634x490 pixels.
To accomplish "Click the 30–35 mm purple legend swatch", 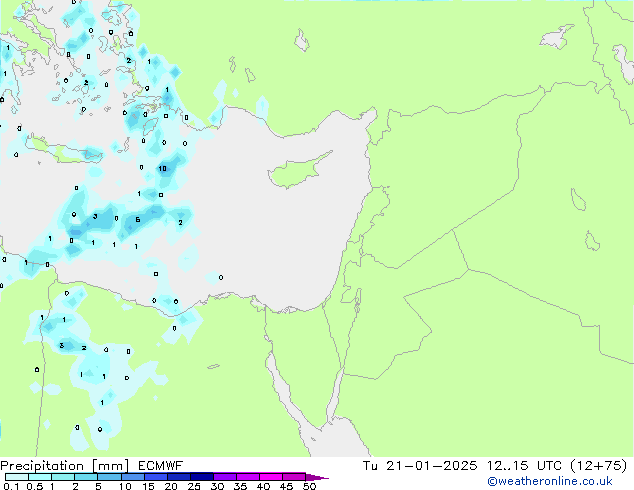I will [x=225, y=477].
